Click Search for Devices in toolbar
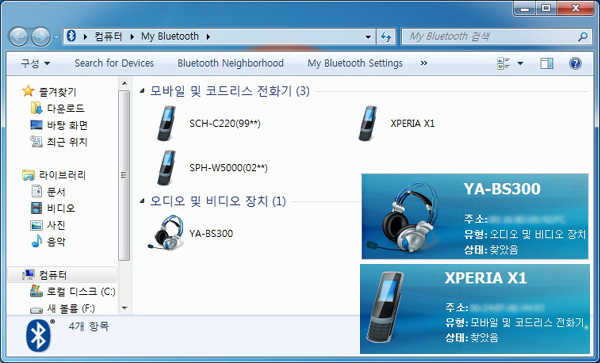This screenshot has height=363, width=600. [x=114, y=63]
